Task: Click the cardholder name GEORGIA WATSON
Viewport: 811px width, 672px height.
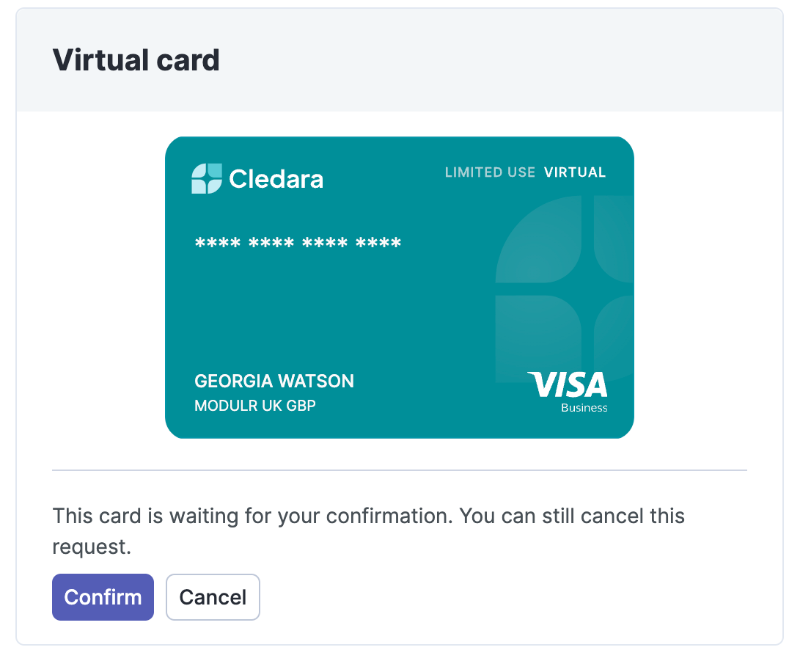Action: [x=274, y=381]
